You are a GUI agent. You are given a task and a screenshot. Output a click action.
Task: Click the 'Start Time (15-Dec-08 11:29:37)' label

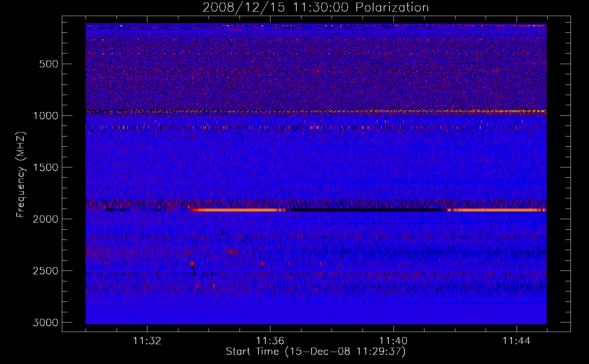316,352
